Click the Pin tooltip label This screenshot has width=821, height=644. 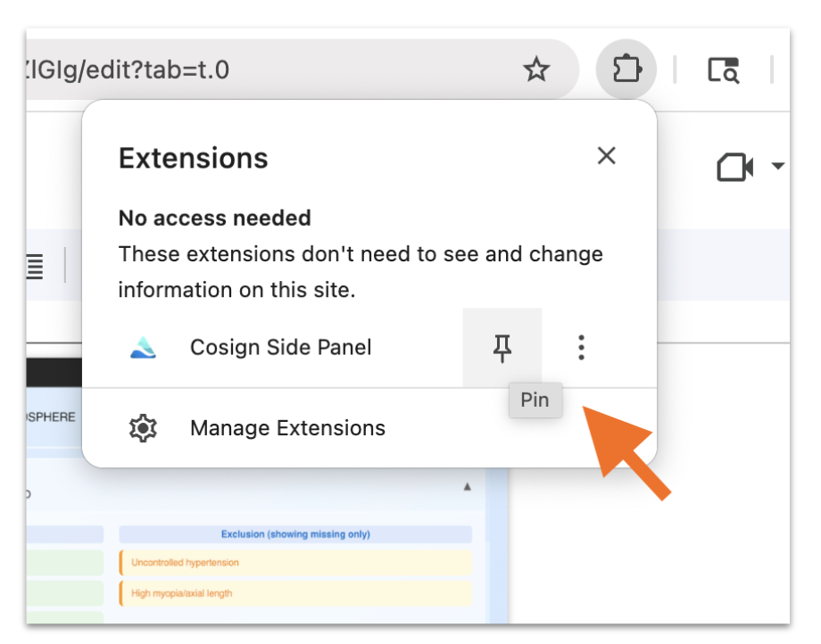point(535,400)
